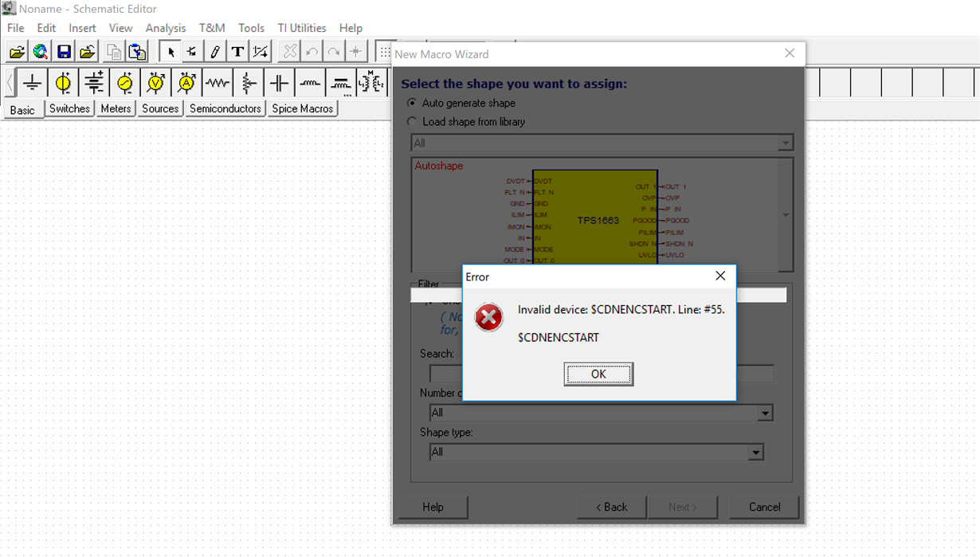
Task: Click the Undo arrow icon
Action: 312,52
